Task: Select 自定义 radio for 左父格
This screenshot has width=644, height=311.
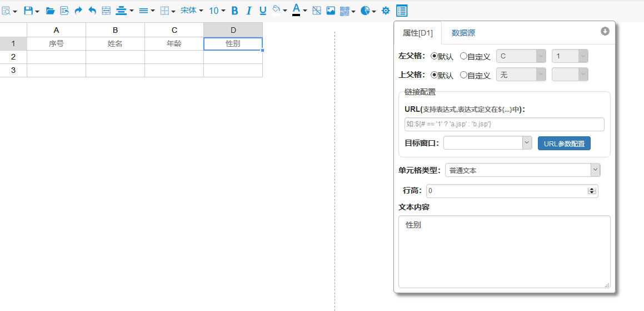Action: pos(463,56)
